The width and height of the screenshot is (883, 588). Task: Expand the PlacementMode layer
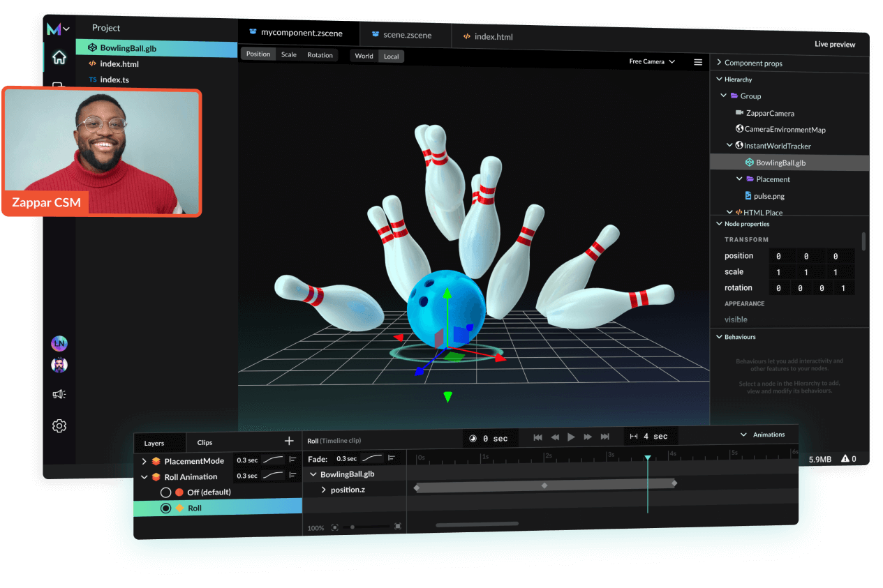pos(144,461)
